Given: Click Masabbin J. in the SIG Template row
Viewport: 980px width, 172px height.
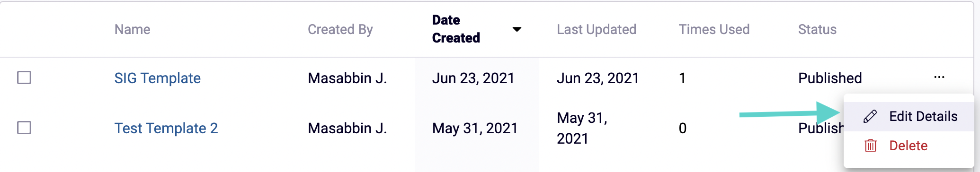Looking at the screenshot, I should (347, 78).
